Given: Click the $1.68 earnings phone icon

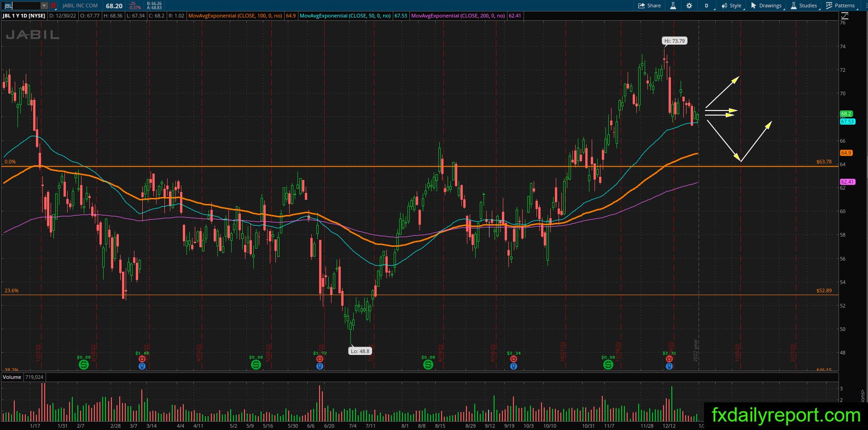Looking at the screenshot, I should coord(142,359).
